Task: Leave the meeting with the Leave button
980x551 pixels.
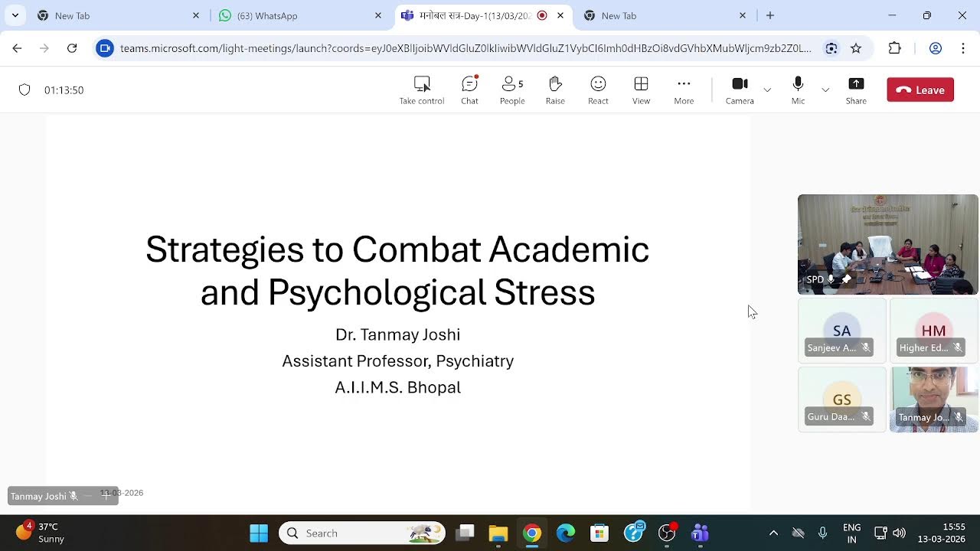Action: [920, 90]
